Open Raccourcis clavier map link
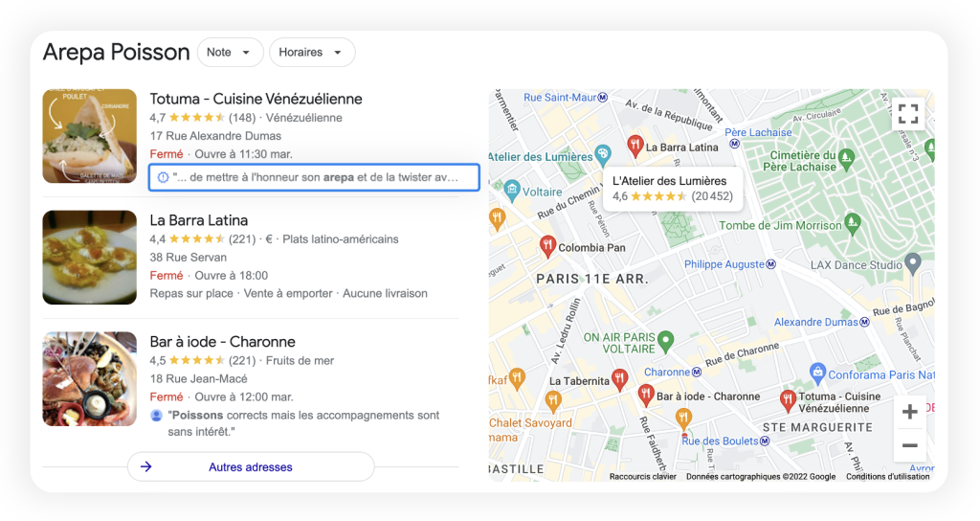 (x=642, y=477)
